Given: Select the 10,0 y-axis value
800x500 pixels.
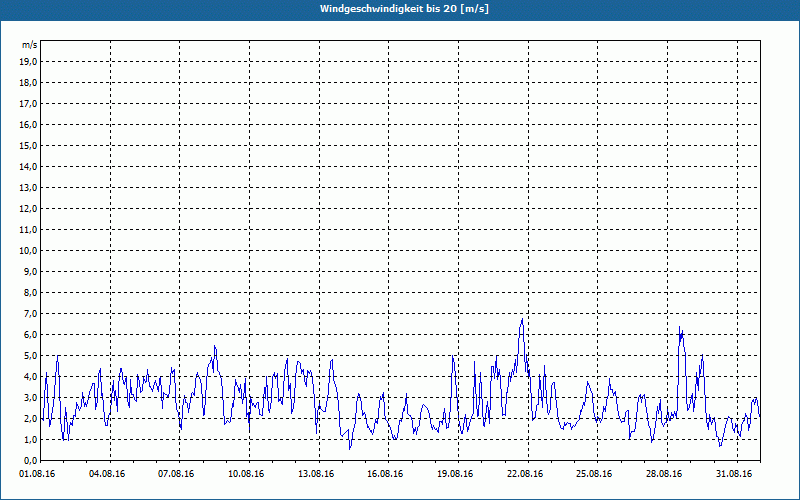Looking at the screenshot, I should (x=28, y=251).
